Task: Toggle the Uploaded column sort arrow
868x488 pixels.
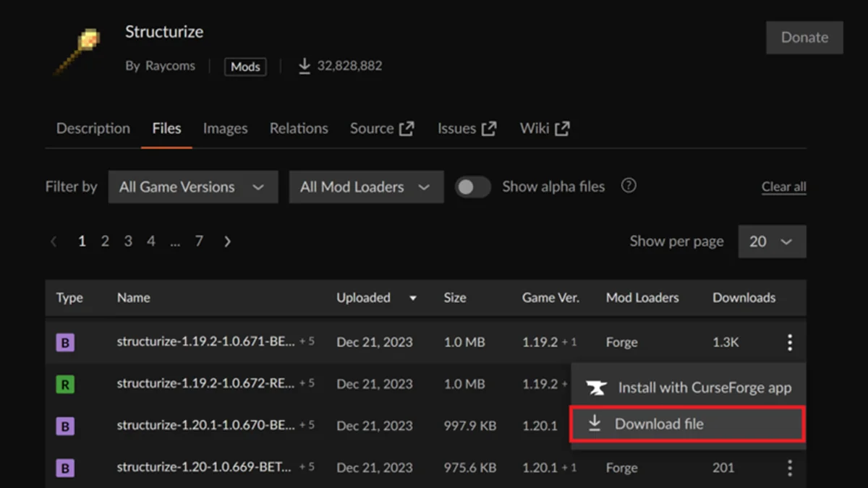Action: 412,297
